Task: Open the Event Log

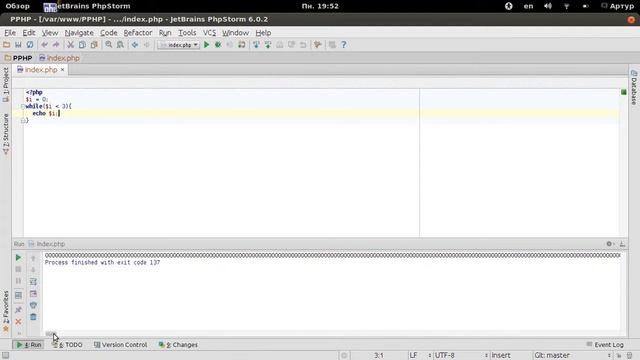Action: [x=605, y=345]
